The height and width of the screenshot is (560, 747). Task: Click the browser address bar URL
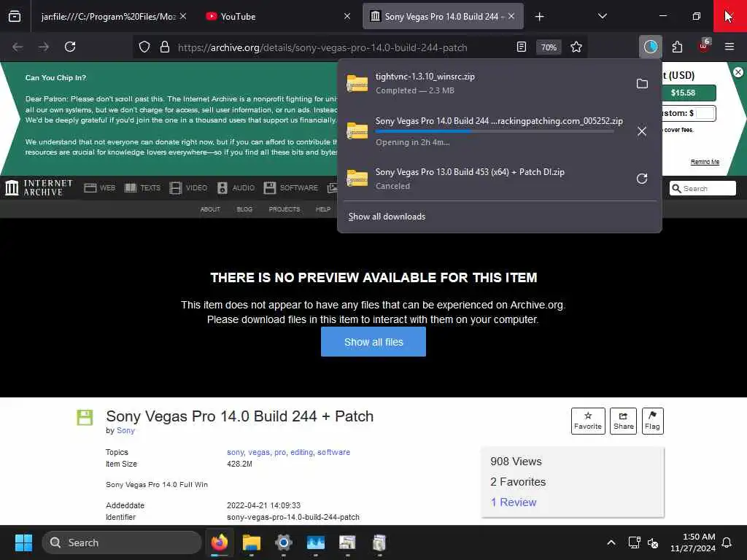coord(322,47)
